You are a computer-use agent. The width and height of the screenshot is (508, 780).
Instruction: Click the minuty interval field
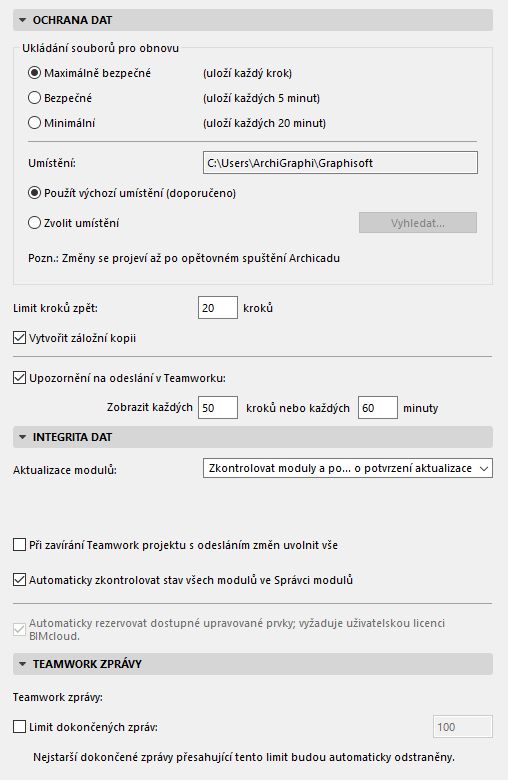coord(378,408)
